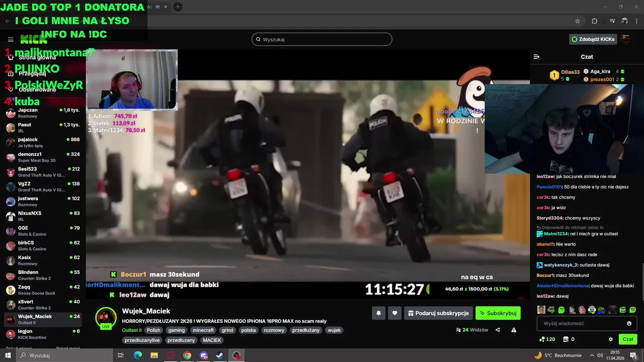Open Chrome profile avatar
The width and height of the screenshot is (644, 362).
click(624, 21)
